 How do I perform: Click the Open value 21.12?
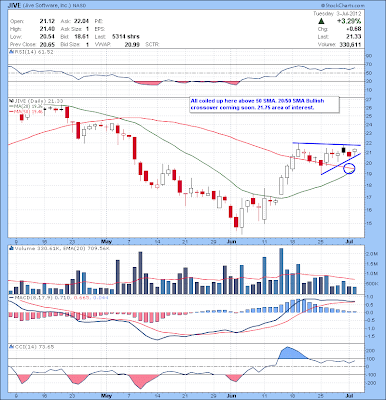click(x=47, y=21)
